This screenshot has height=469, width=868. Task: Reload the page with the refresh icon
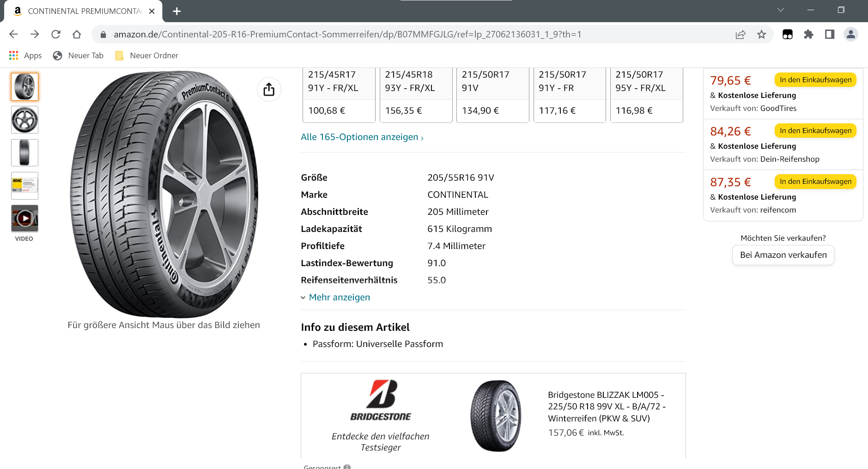(x=56, y=34)
